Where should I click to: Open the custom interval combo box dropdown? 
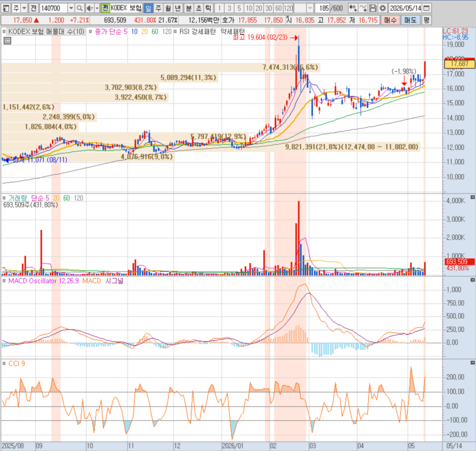click(310, 8)
